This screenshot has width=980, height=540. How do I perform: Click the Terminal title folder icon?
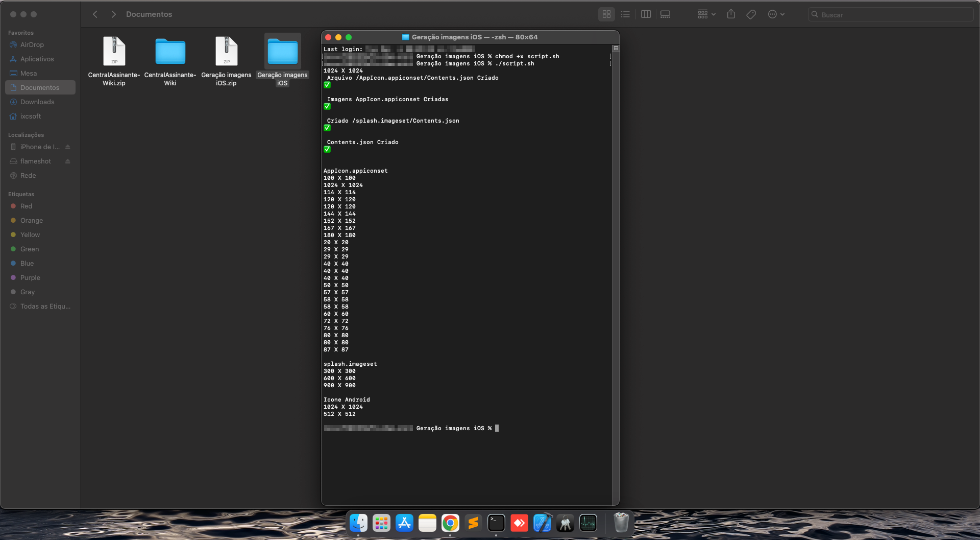406,37
